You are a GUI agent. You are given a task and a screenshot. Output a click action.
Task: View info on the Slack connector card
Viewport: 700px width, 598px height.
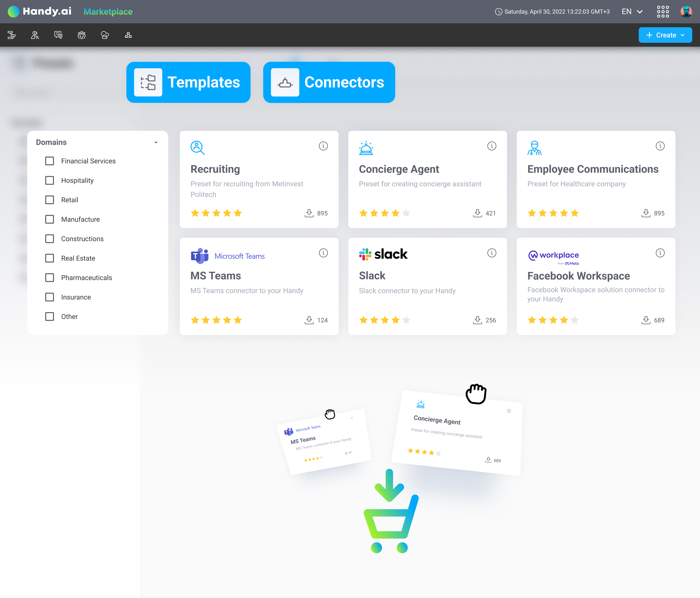tap(491, 253)
